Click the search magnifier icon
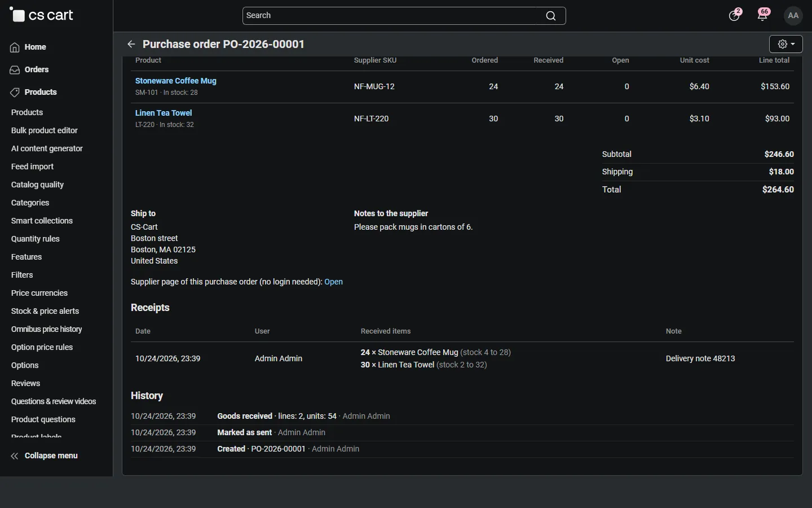The image size is (812, 508). (551, 16)
